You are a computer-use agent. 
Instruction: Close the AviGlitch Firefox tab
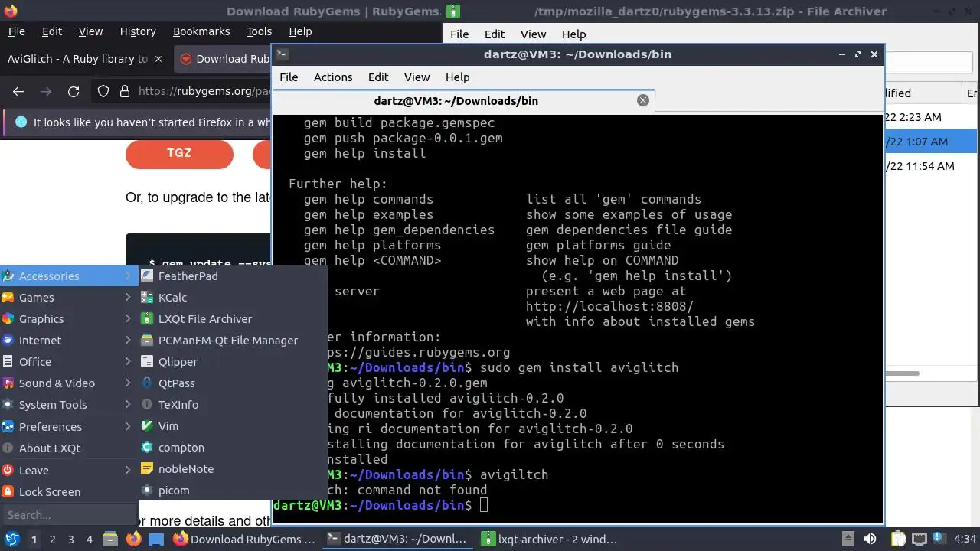click(158, 59)
